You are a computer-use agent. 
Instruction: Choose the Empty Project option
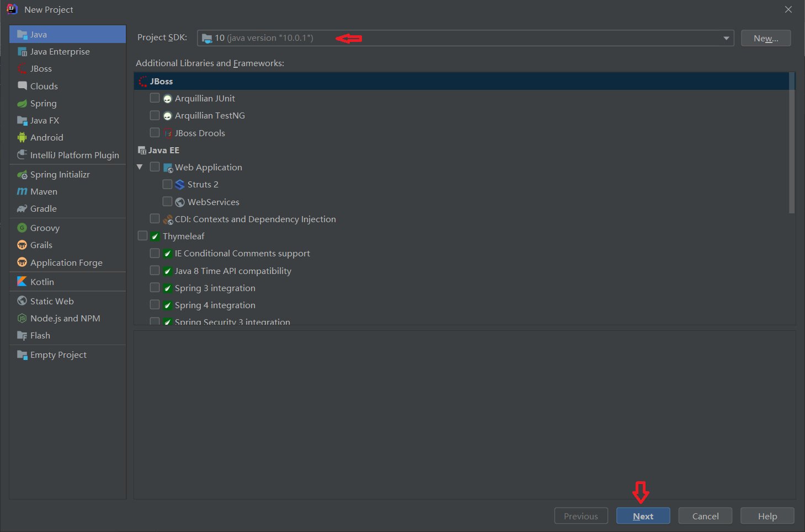pyautogui.click(x=58, y=354)
